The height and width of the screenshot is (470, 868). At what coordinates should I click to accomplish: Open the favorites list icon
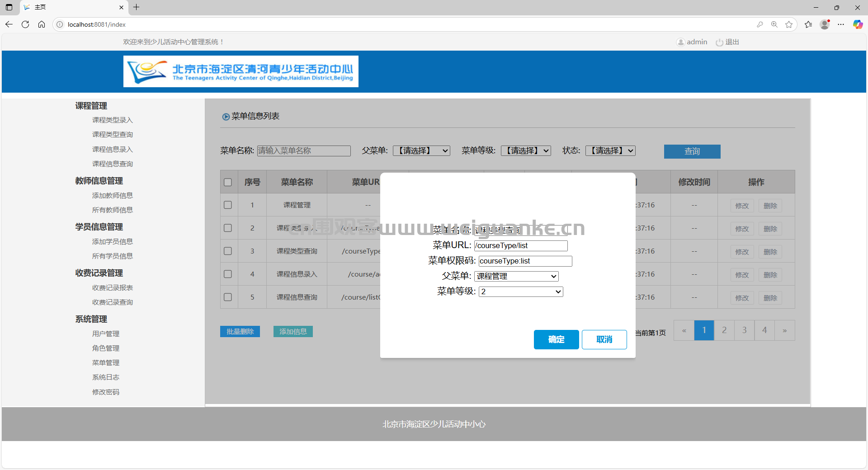pyautogui.click(x=808, y=24)
